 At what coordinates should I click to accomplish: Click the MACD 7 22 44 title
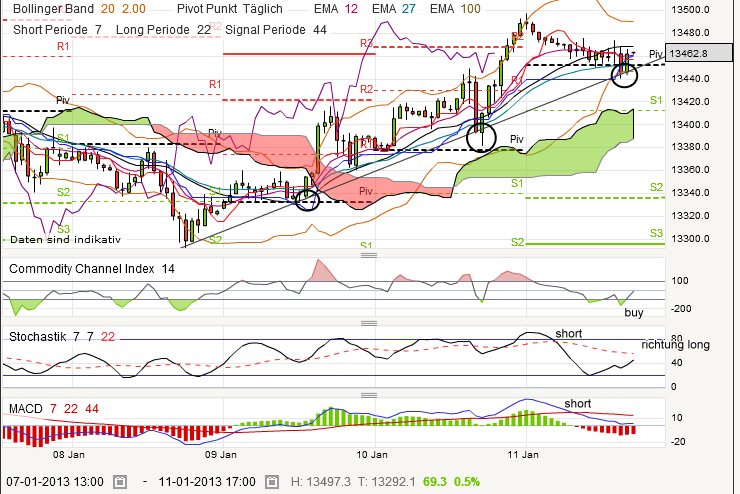pyautogui.click(x=54, y=409)
